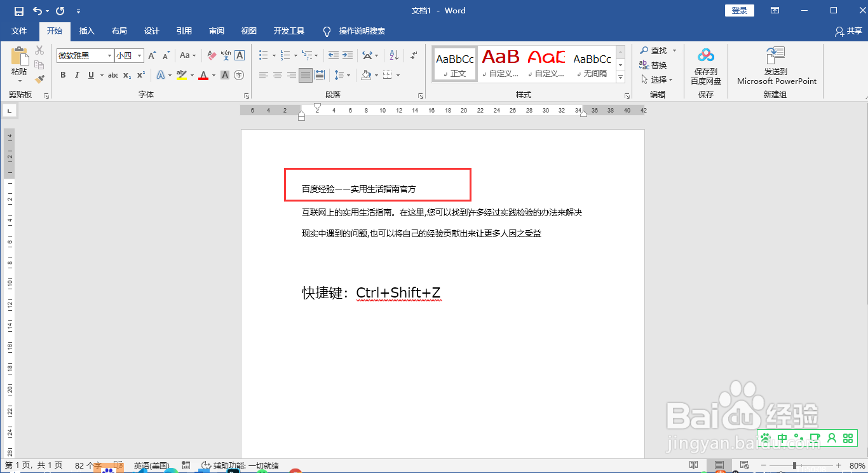Click the 登录 sign-in button
The image size is (868, 473).
(x=740, y=11)
